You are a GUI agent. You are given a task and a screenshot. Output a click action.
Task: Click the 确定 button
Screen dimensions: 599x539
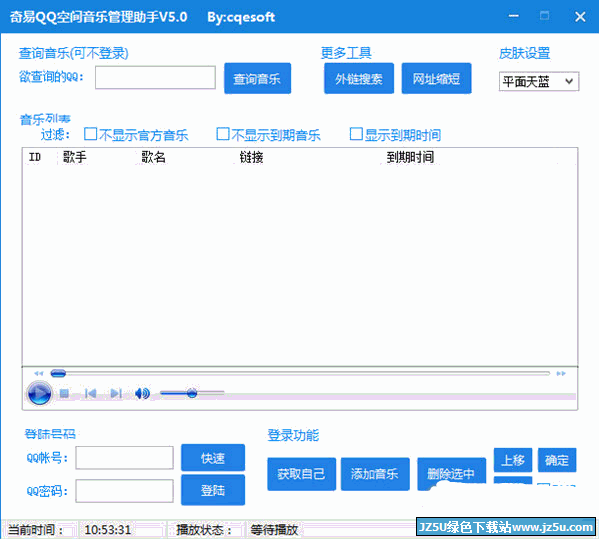coord(557,460)
